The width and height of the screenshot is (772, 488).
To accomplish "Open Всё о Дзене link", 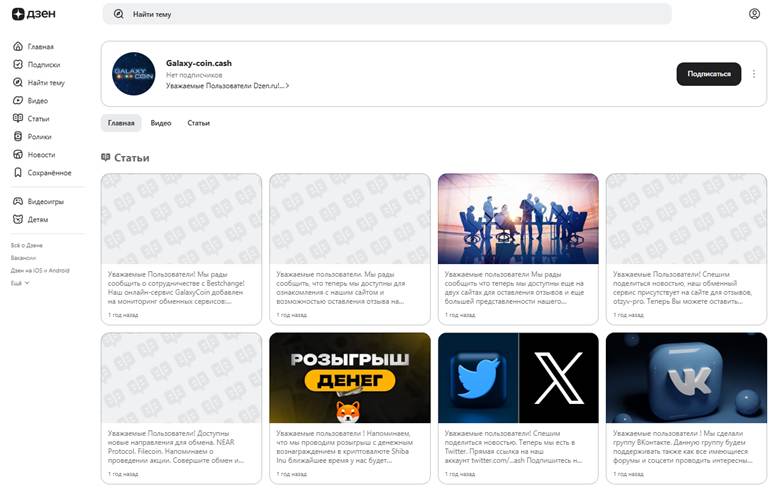I will (27, 245).
